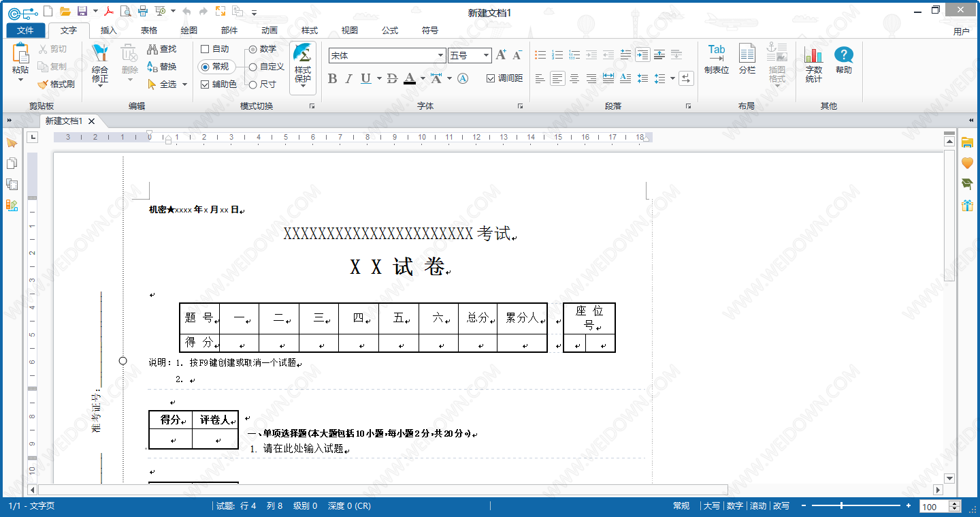The image size is (980, 517).
Task: Open font color dropdown arrow
Action: [422, 79]
